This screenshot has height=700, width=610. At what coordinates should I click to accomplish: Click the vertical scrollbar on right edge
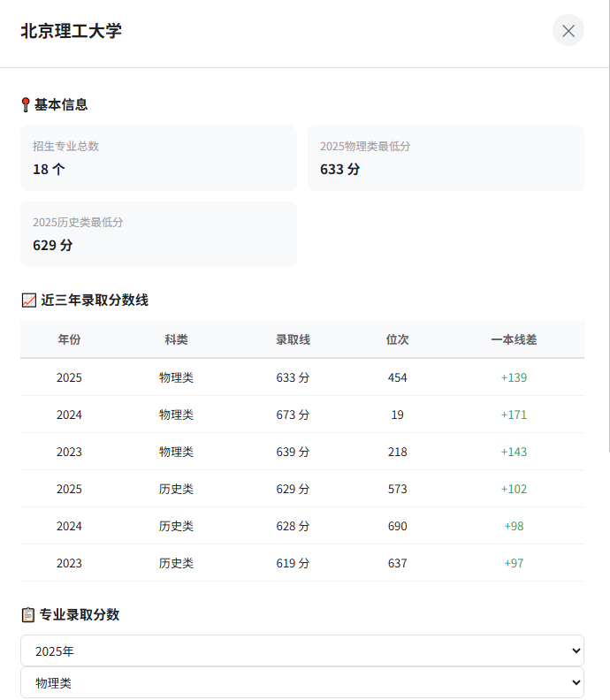(x=606, y=265)
